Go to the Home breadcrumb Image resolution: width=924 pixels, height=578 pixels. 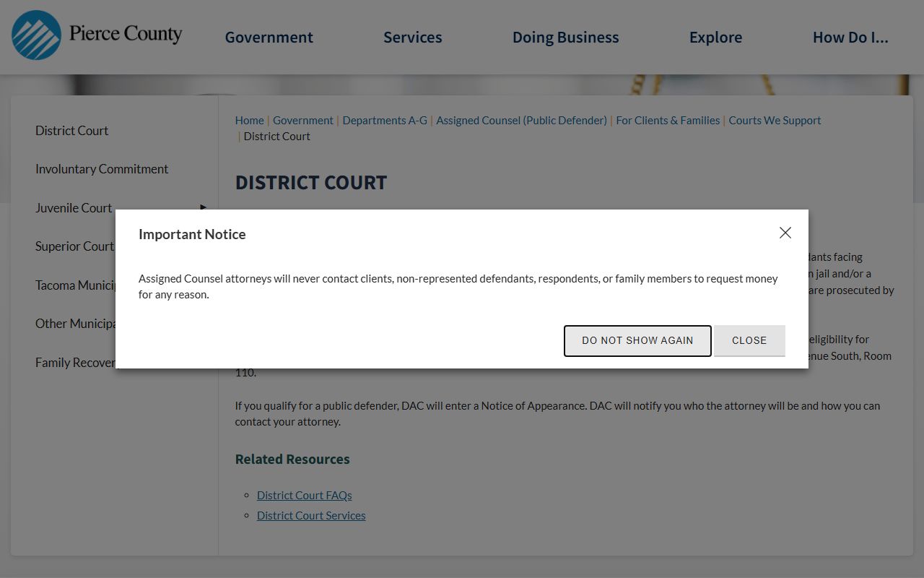tap(249, 120)
